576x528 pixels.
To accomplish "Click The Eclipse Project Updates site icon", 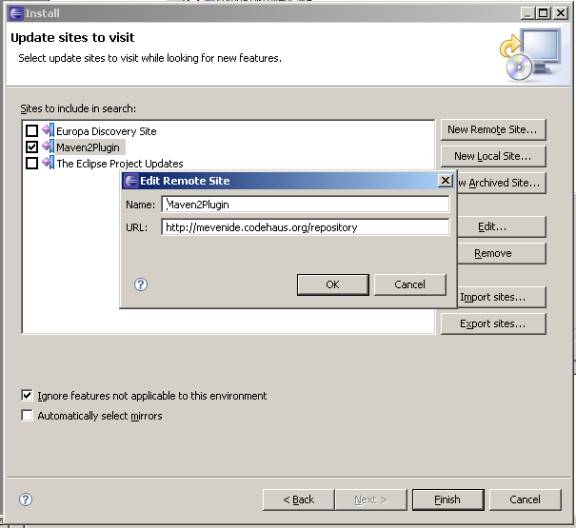I will pyautogui.click(x=48, y=163).
